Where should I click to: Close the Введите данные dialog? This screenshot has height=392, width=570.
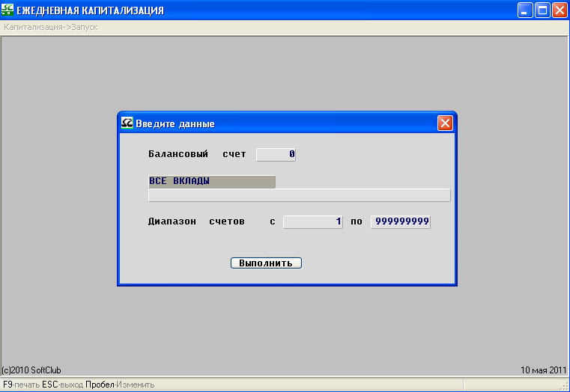(x=445, y=123)
